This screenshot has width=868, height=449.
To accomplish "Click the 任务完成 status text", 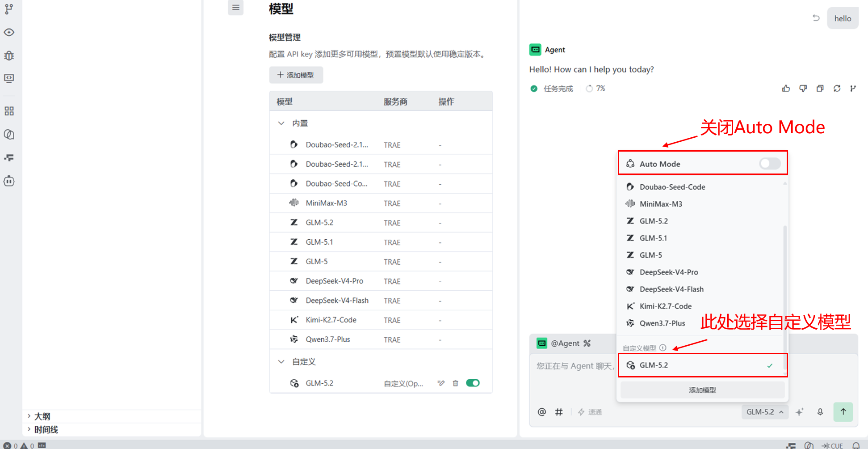I will pos(558,89).
